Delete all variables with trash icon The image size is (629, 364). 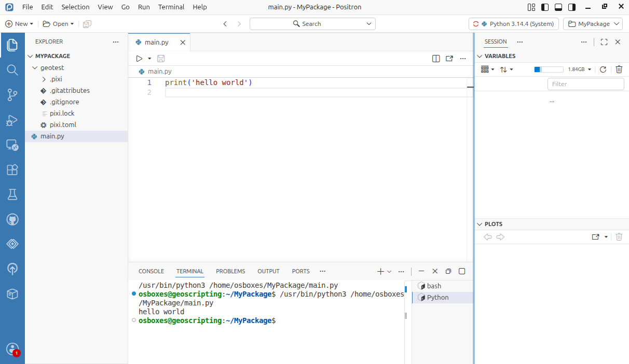click(619, 69)
